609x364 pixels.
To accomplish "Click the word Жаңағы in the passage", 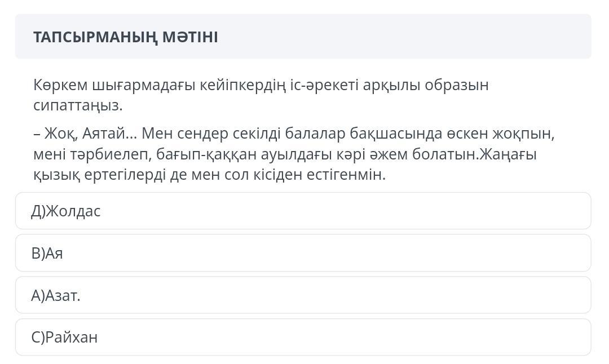I will pos(508,154).
